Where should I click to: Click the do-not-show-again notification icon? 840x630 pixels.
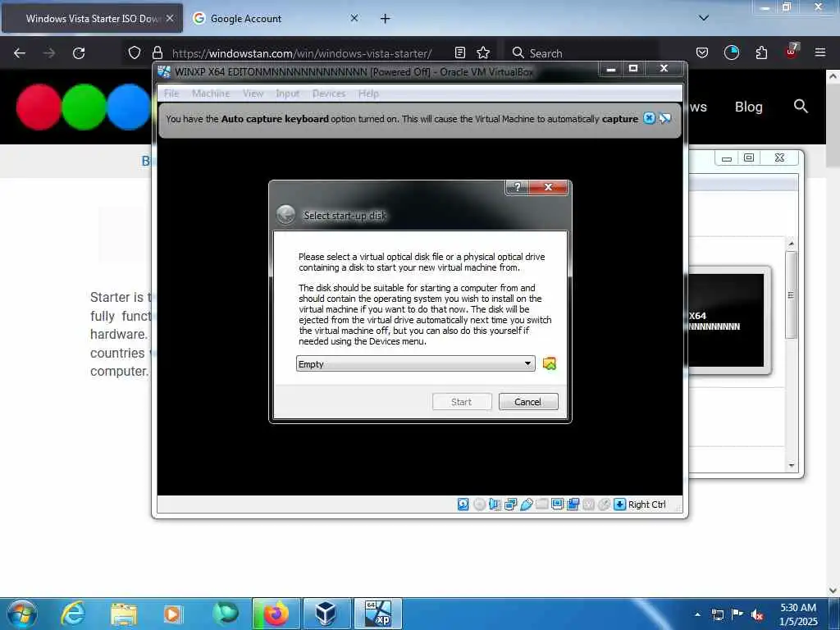[664, 118]
